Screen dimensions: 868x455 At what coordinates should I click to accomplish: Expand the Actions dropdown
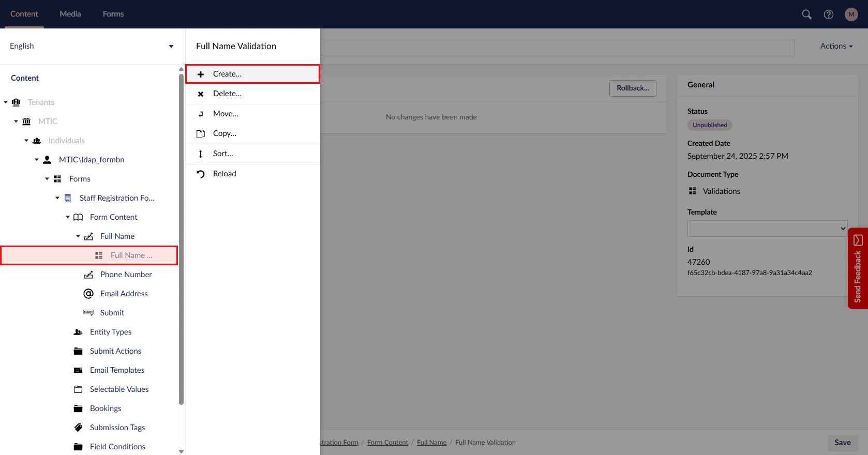(836, 46)
